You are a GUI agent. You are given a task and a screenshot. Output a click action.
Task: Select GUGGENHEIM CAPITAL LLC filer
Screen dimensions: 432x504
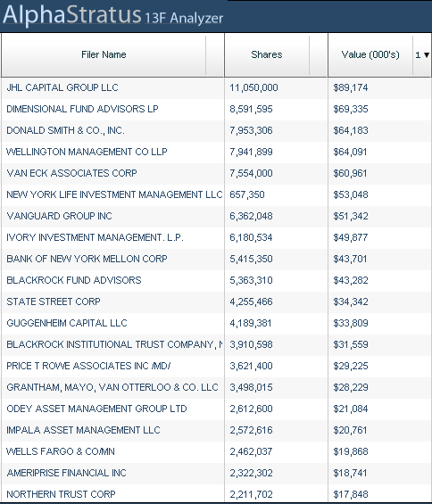[67, 323]
